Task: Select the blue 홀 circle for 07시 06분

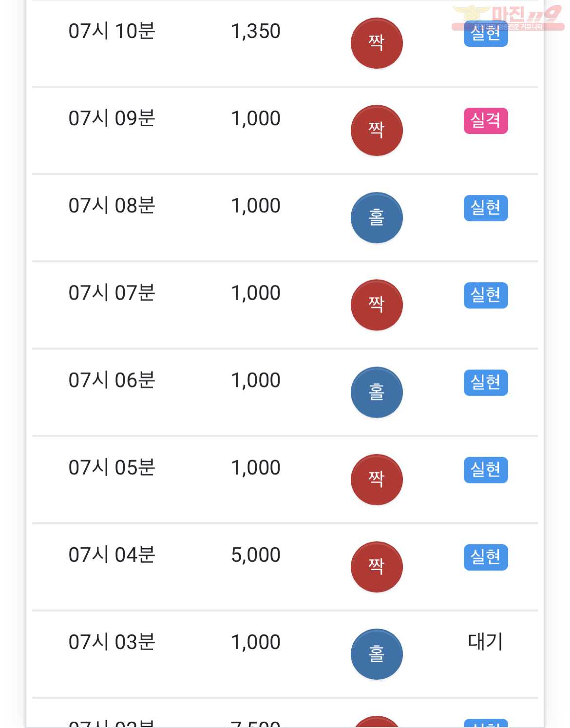Action: 377,392
